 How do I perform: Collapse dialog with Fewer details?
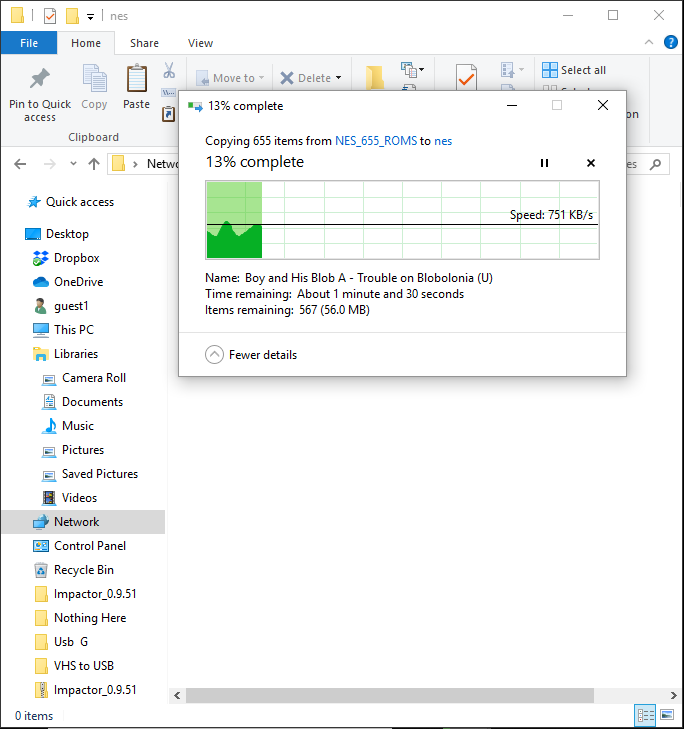(x=251, y=355)
